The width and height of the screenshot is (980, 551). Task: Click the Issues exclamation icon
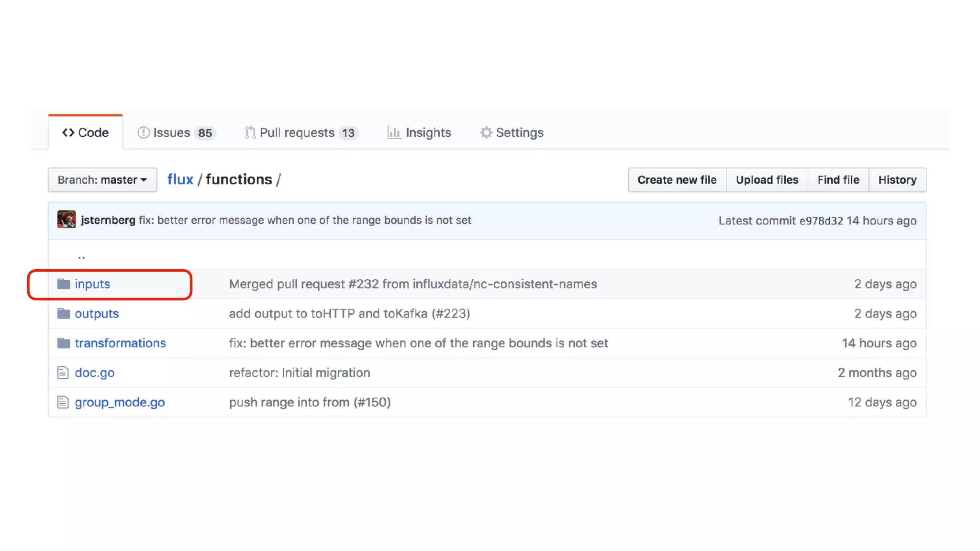(x=144, y=132)
